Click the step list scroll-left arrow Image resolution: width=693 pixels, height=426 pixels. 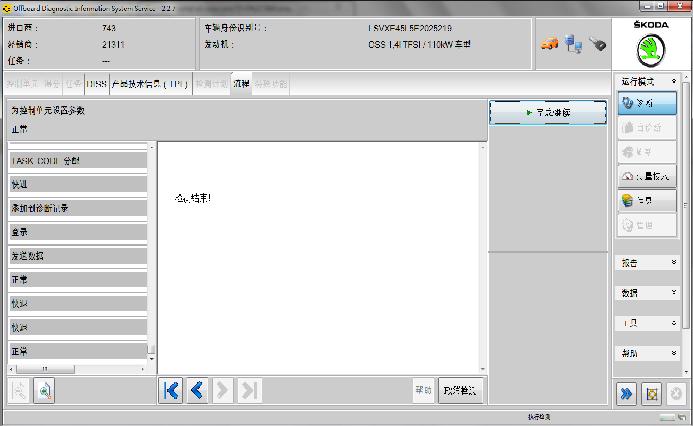click(x=12, y=369)
